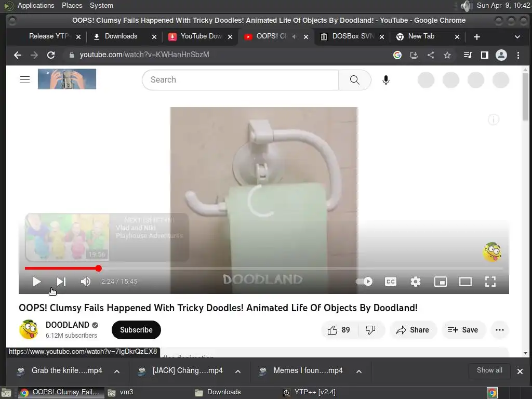Switch to the Release YTP tab
This screenshot has height=399, width=532.
(49, 36)
